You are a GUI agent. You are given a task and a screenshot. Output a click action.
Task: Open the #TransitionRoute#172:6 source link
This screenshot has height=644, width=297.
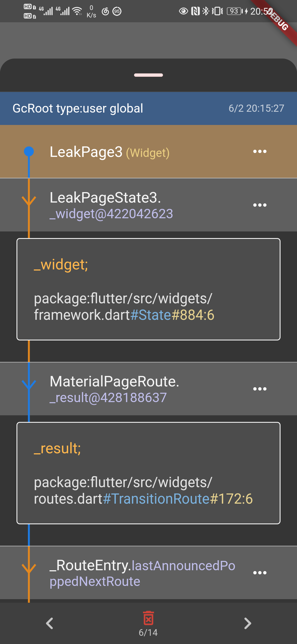click(178, 499)
